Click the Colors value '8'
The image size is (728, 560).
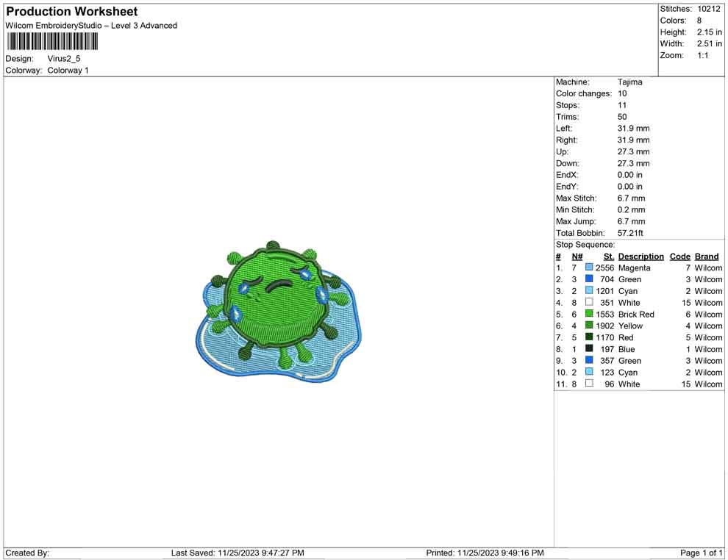point(699,21)
